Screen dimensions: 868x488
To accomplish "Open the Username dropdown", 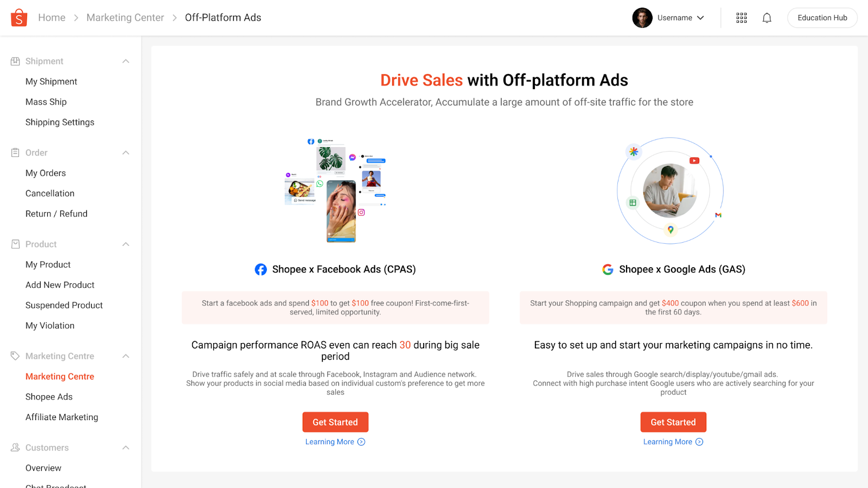I will [678, 17].
